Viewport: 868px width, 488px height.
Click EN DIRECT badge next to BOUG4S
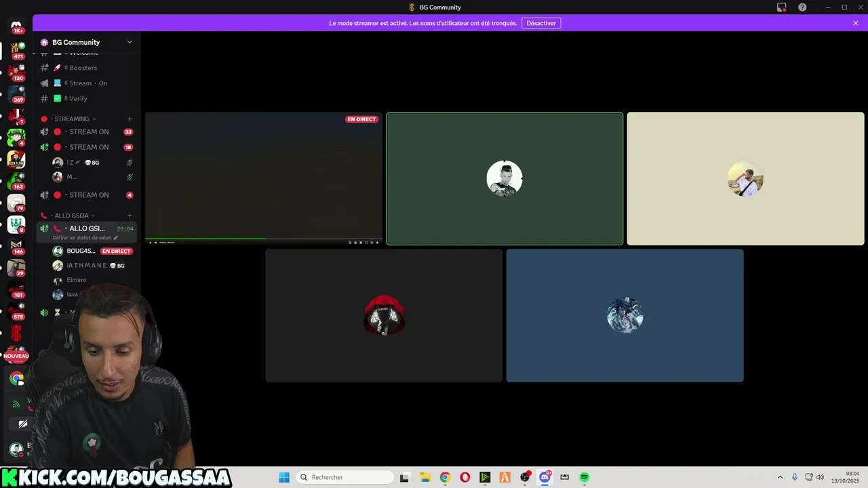(116, 251)
